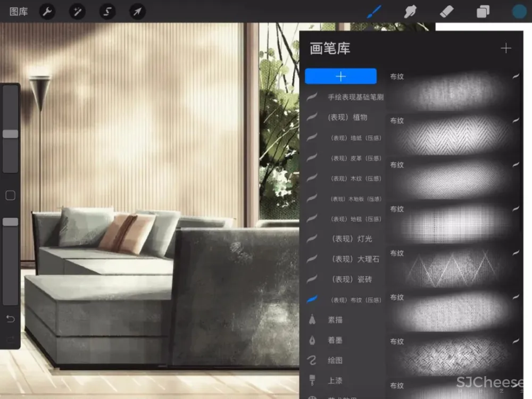Choose the Eraser tool
532x399 pixels.
(447, 11)
